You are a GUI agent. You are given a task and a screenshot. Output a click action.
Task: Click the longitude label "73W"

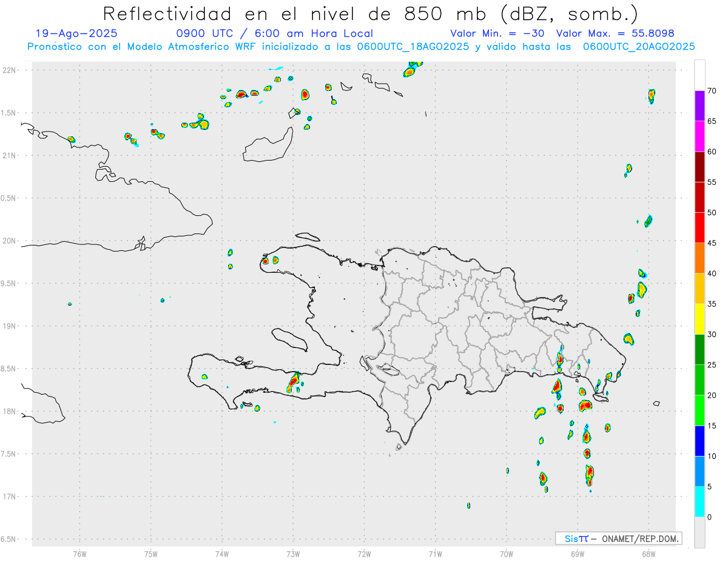(x=293, y=554)
